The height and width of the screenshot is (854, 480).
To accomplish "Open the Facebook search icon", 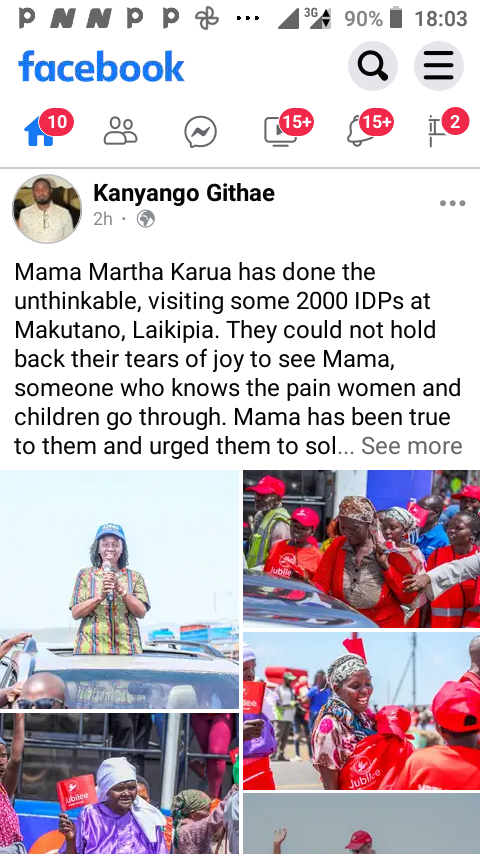I will (x=373, y=66).
